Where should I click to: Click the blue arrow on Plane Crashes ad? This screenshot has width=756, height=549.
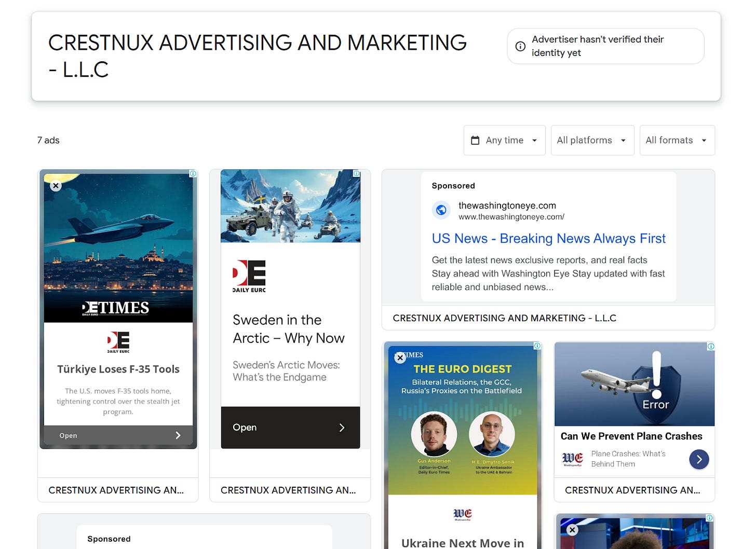tap(699, 459)
